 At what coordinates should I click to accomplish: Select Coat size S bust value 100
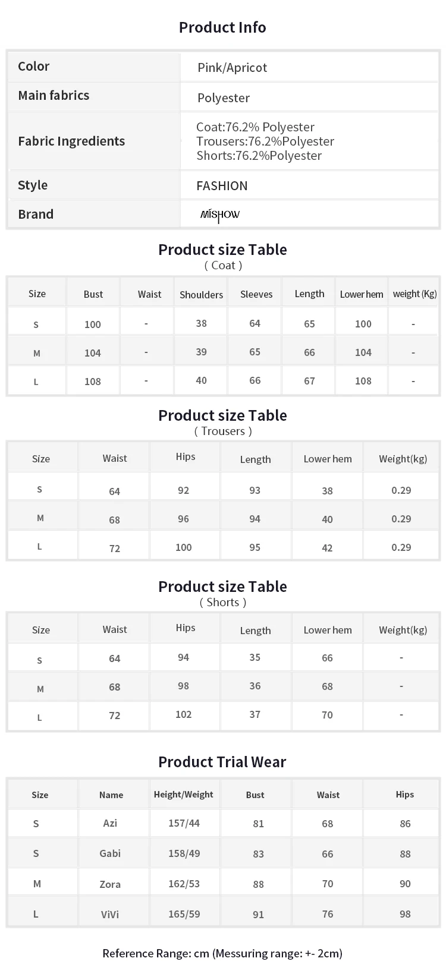[93, 324]
